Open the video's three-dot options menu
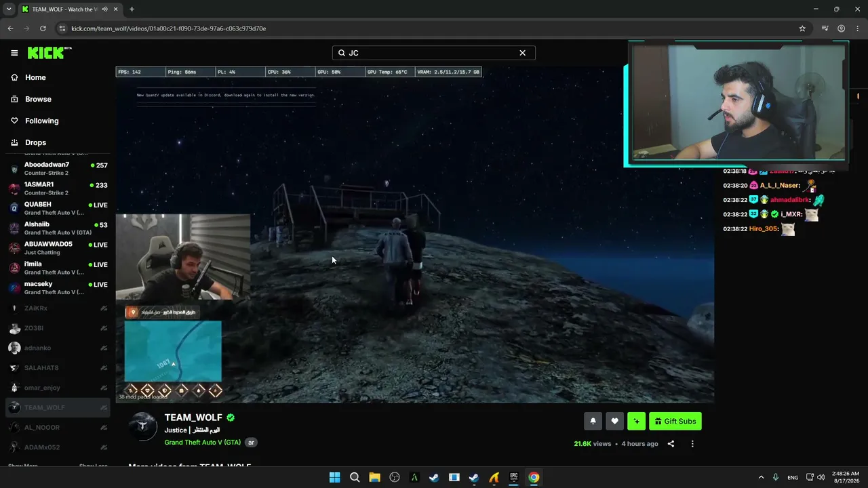This screenshot has width=868, height=488. click(x=692, y=444)
